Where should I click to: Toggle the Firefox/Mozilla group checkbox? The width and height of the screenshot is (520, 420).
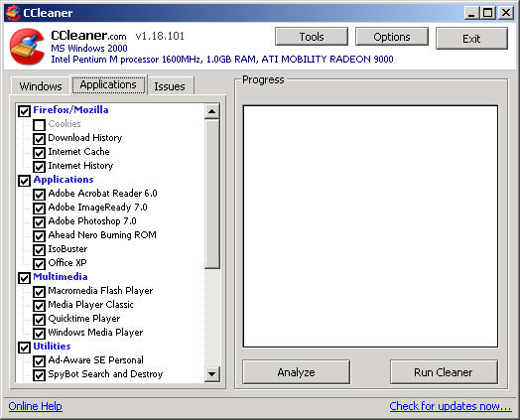(24, 111)
